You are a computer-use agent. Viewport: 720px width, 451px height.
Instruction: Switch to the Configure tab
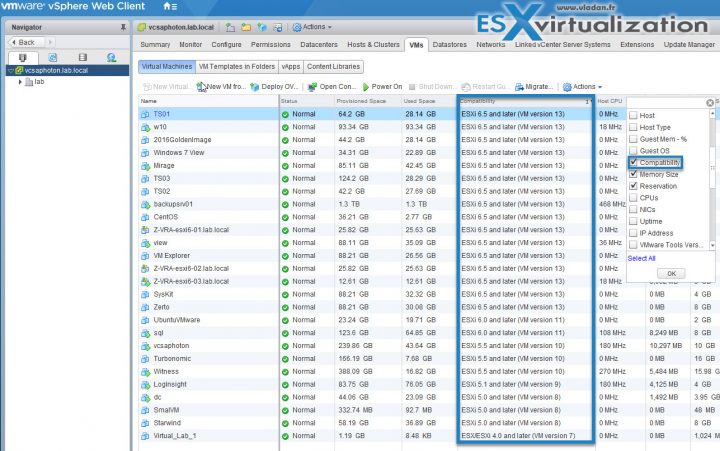point(226,45)
